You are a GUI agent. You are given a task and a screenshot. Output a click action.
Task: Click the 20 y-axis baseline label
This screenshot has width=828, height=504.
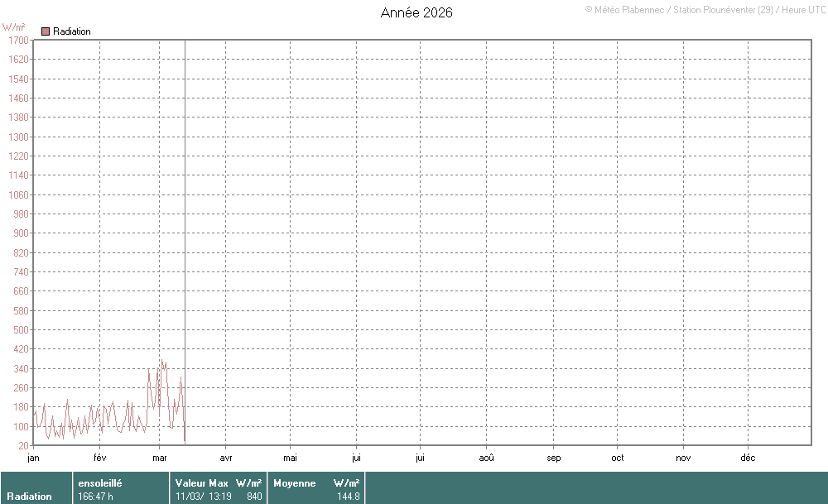pyautogui.click(x=23, y=446)
